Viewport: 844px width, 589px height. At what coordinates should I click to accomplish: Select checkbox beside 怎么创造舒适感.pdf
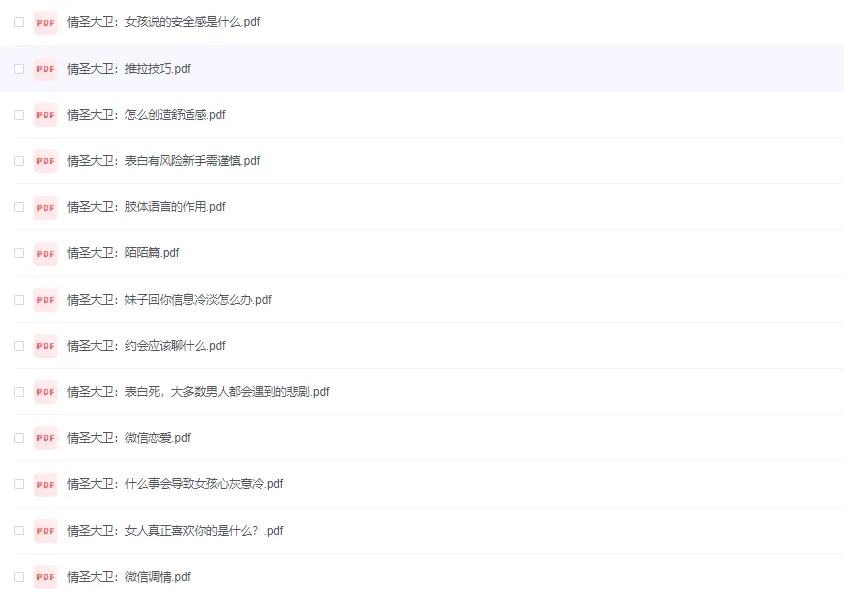(19, 115)
